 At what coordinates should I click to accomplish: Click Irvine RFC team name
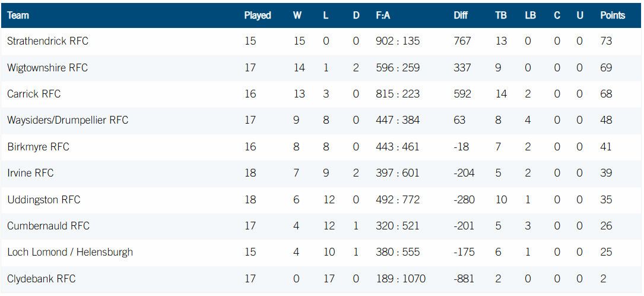pos(30,173)
